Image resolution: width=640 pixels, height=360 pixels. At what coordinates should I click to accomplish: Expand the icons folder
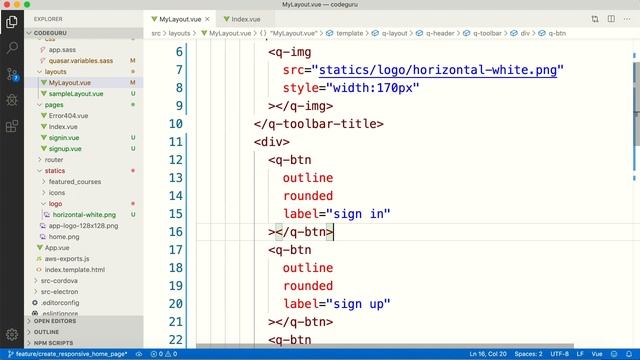[84, 193]
